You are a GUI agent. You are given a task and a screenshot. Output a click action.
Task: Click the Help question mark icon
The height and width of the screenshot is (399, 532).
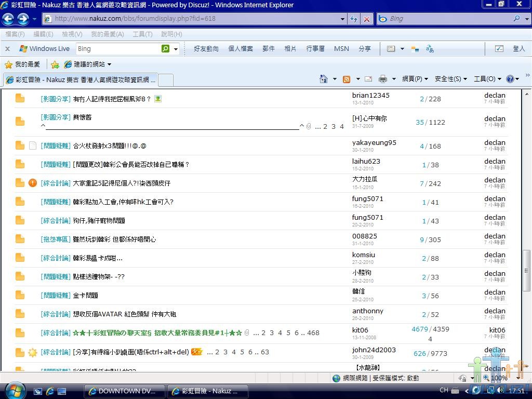click(x=510, y=79)
